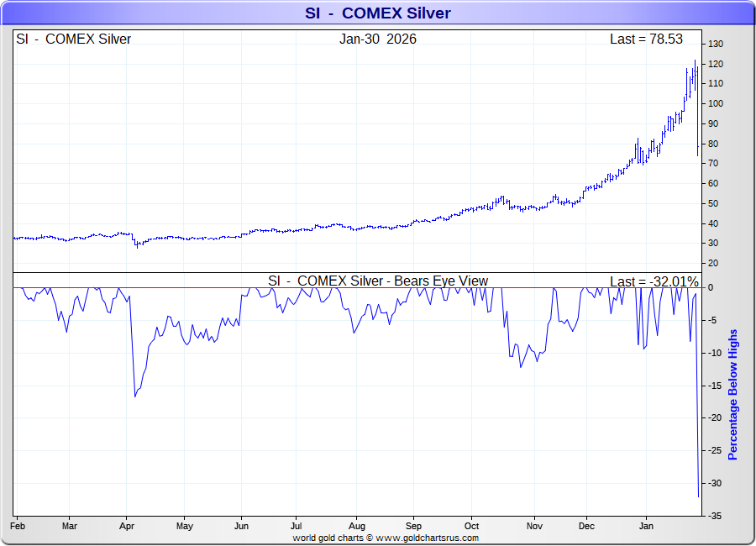Click the 'Dec' month label on x-axis
Viewport: 756px width, 546px height.
point(587,526)
